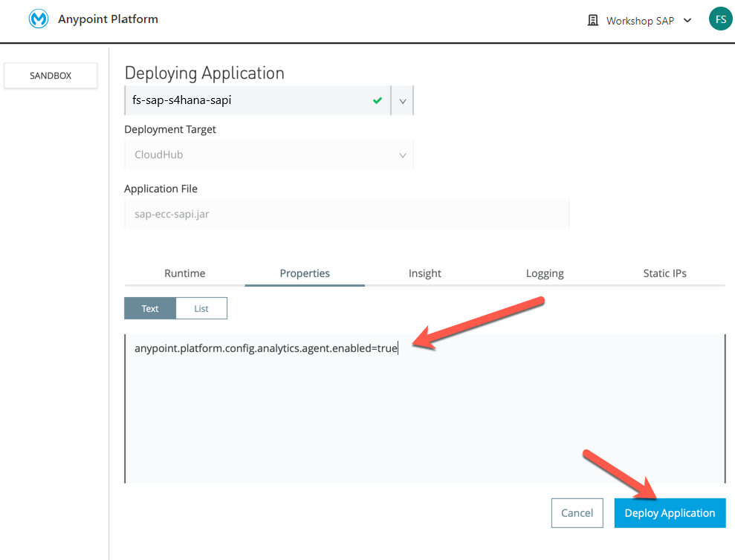Click into the fs-sap-s4hana-sapi name field
Viewport: 735px width, 560px height.
pos(257,100)
